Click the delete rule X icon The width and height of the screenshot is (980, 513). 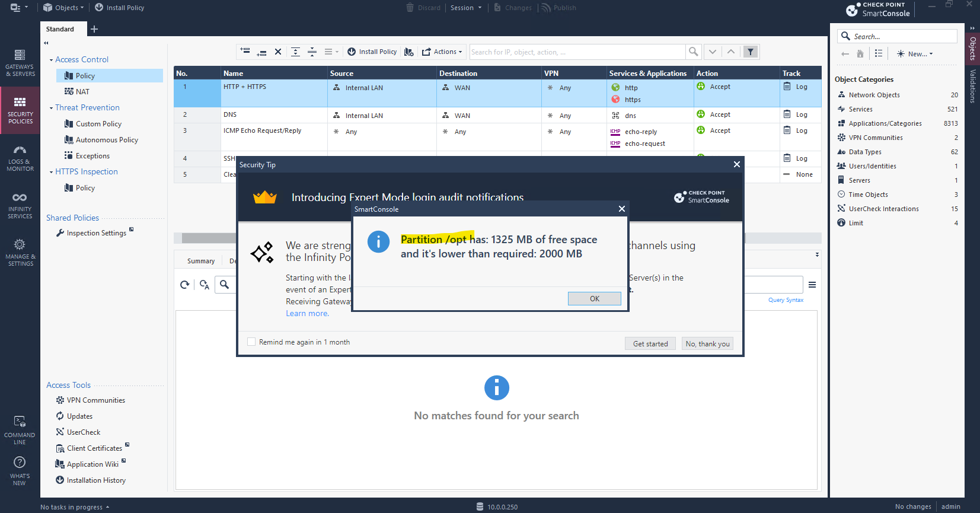(278, 52)
